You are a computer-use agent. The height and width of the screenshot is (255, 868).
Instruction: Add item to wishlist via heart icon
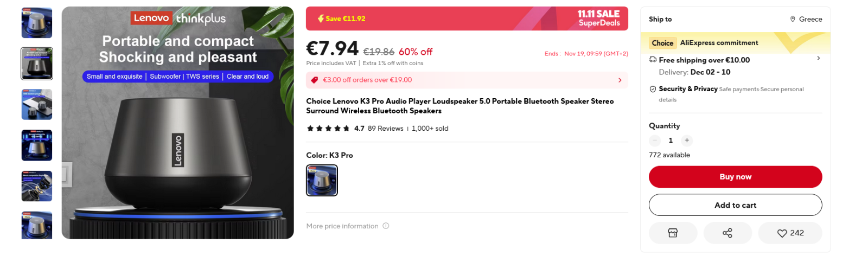[782, 233]
